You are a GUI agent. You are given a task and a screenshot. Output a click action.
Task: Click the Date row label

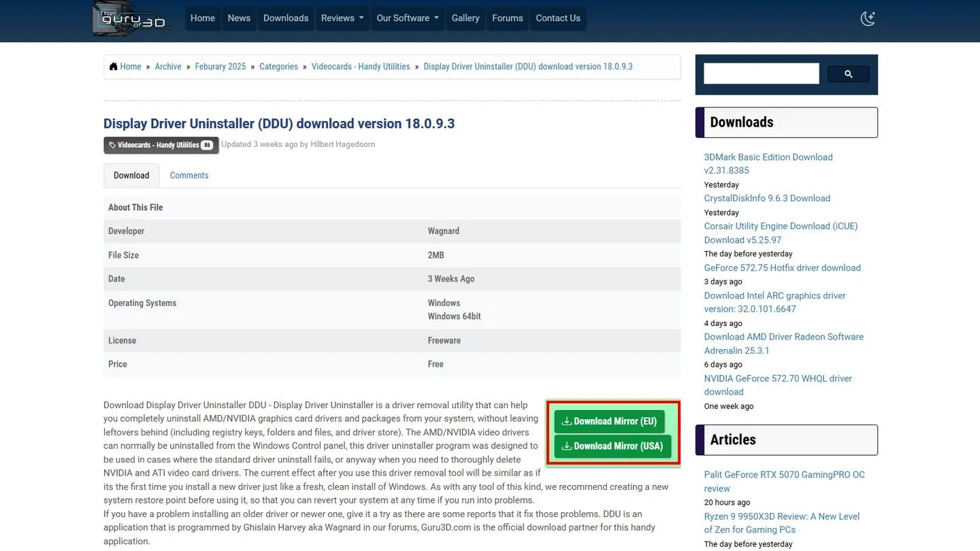point(116,279)
